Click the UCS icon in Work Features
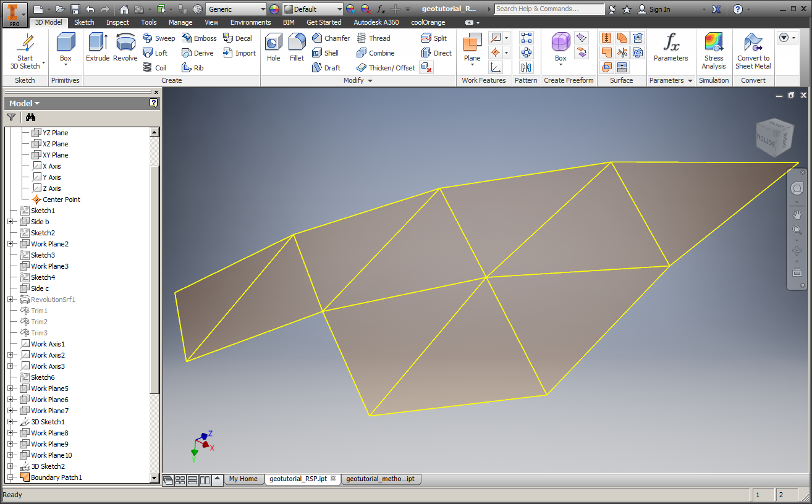 496,68
